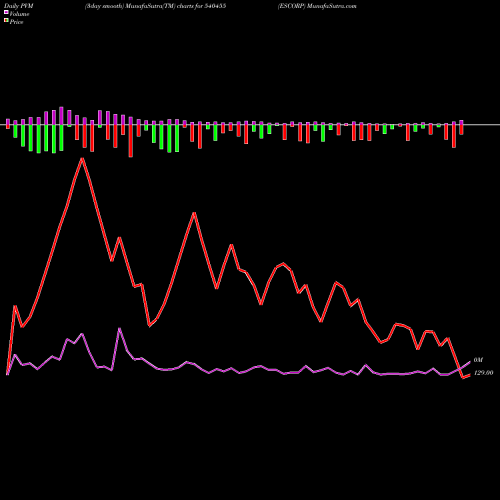Click the purple Volume legend swatch
500x500 pixels.
coord(6,12)
